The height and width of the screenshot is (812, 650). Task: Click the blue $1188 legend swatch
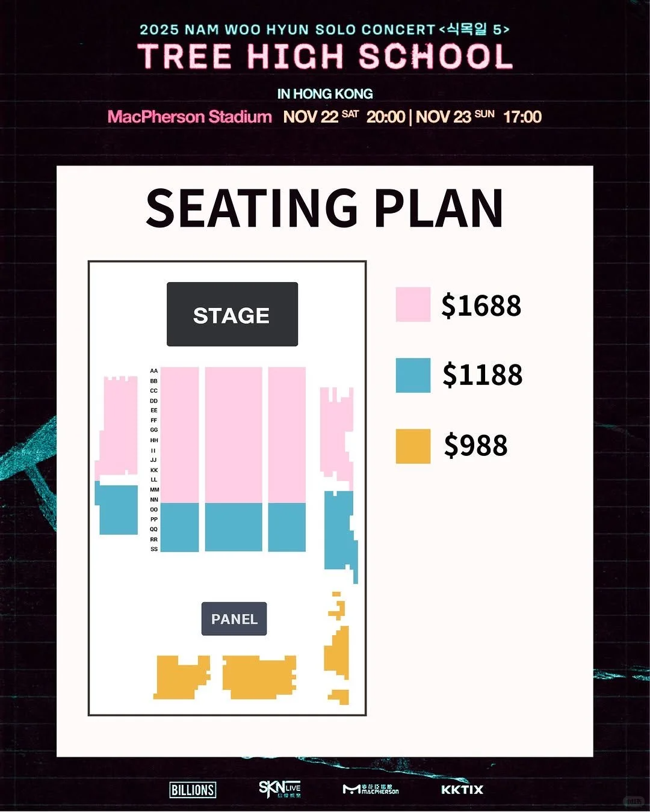(413, 375)
